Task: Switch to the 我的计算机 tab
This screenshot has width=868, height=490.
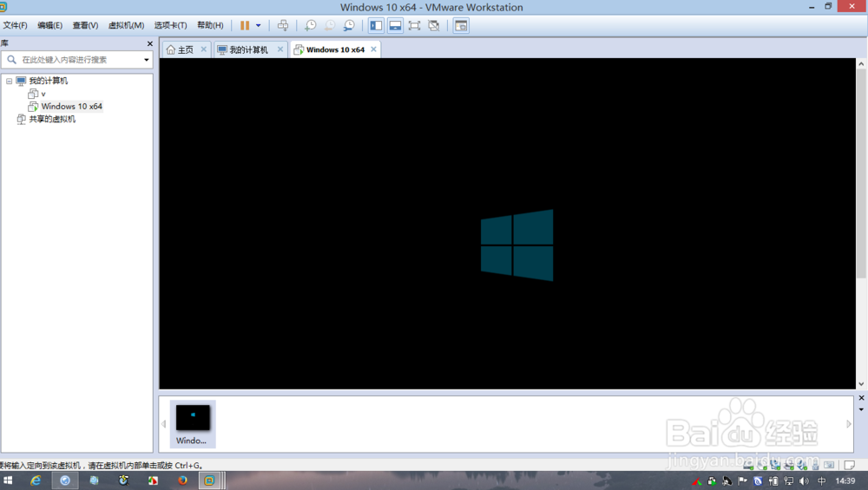Action: 248,49
